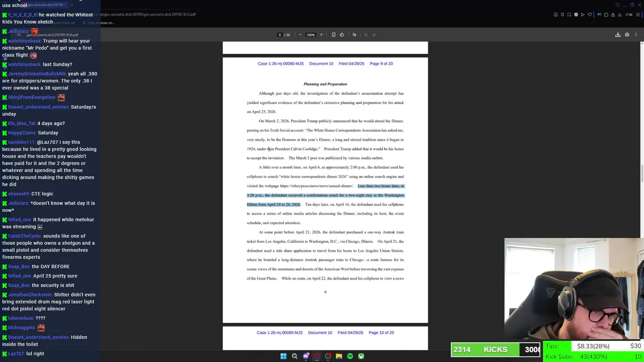This screenshot has width=644, height=362.
Task: Click chat username ShinjiFromEvangelion
Action: [31, 98]
